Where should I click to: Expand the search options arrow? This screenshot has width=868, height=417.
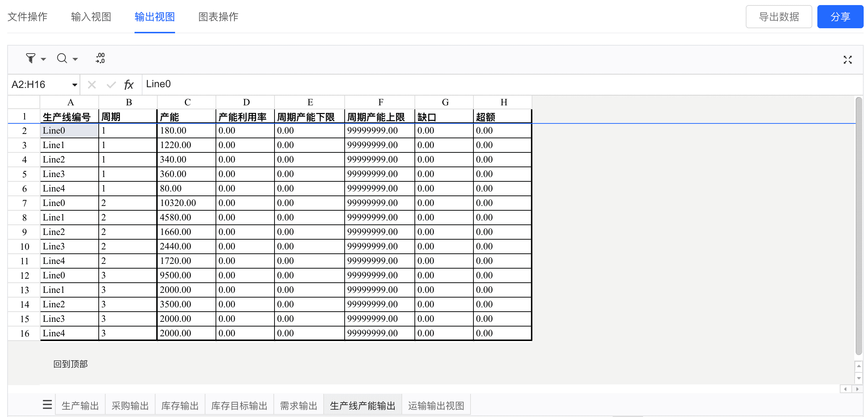tap(75, 59)
